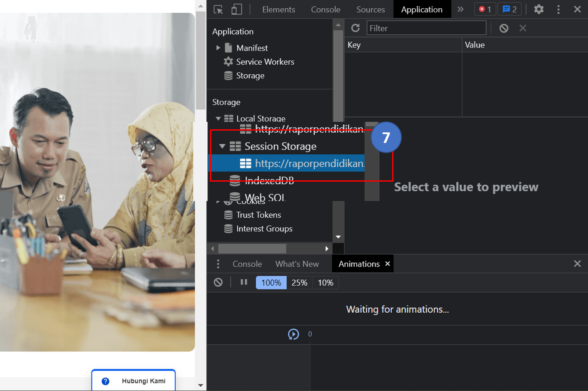This screenshot has width=588, height=391.
Task: Open drawer three-dot menu
Action: click(218, 264)
